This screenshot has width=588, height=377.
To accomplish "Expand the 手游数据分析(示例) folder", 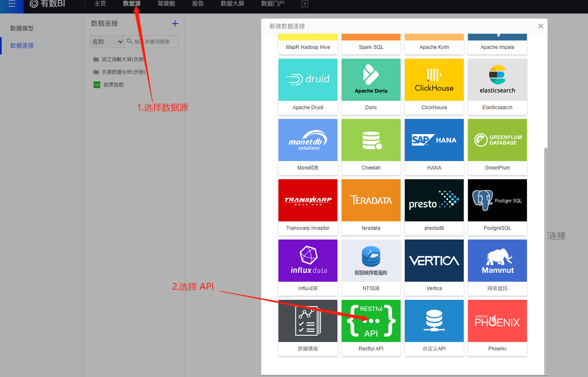I will 123,72.
